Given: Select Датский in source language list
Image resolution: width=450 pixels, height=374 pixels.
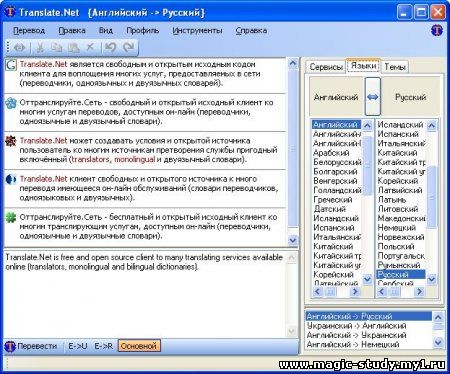Looking at the screenshot, I should (x=336, y=209).
